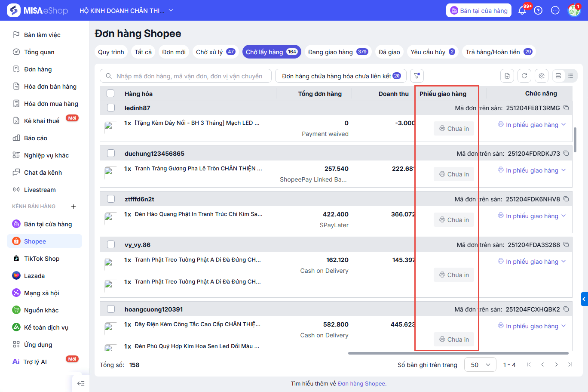The image size is (588, 392).
Task: Copy order code 251204FE8T3RMG
Action: point(566,108)
